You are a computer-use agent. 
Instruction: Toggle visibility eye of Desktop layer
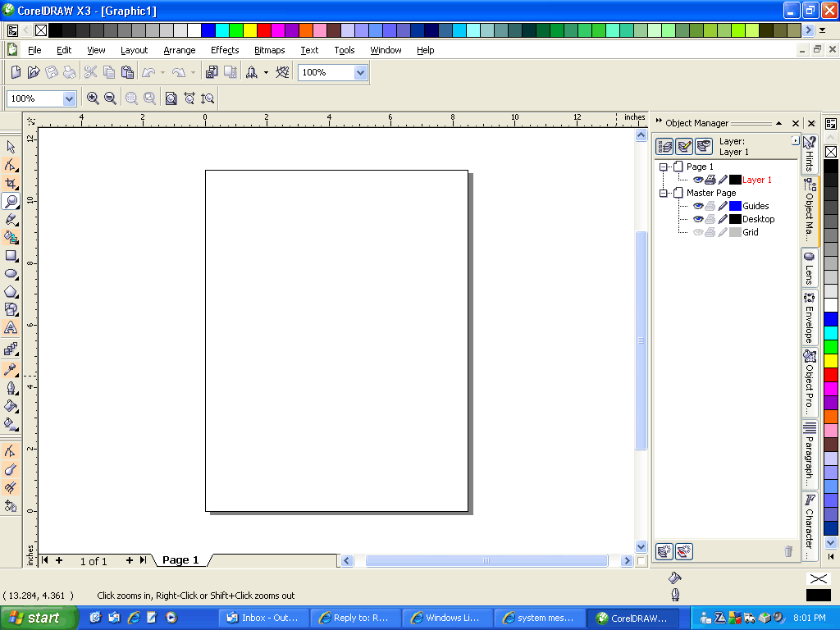(x=698, y=219)
